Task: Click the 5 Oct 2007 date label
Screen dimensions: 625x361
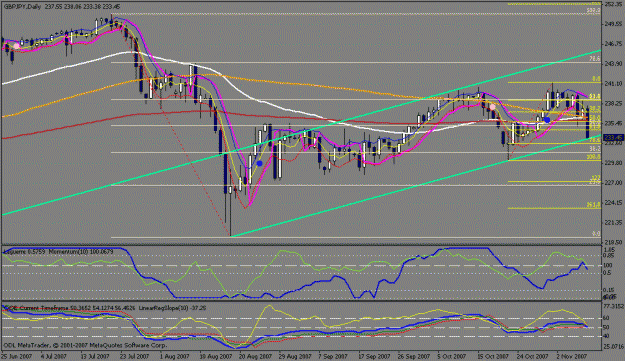Action: point(452,356)
